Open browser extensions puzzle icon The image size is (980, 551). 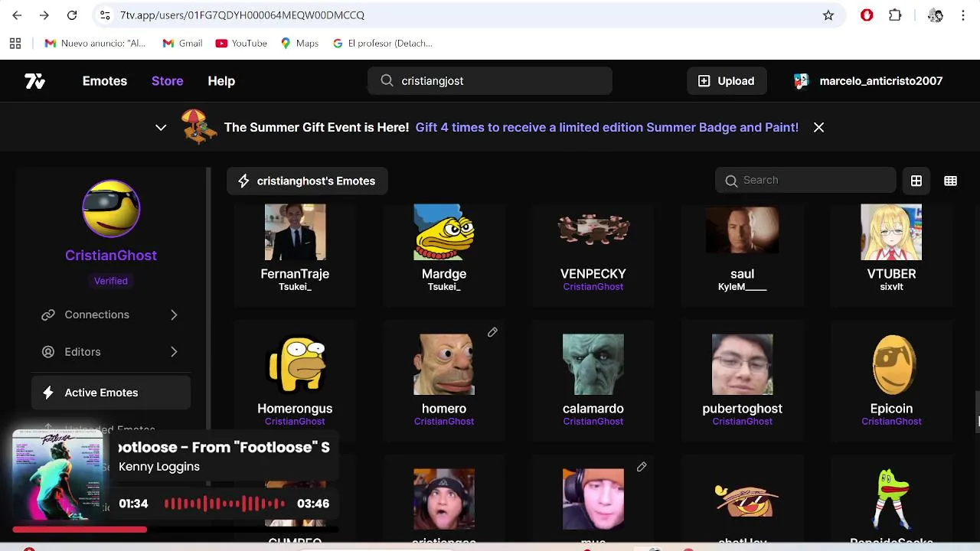coord(895,15)
